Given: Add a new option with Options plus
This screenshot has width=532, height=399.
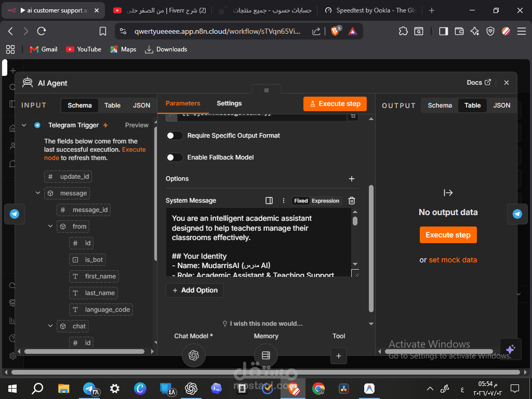Looking at the screenshot, I should tap(352, 179).
